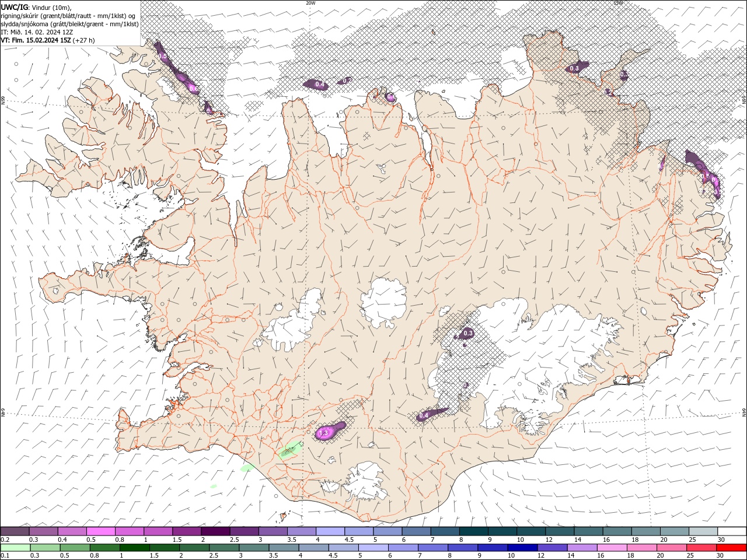Click the 0.4 label off the north coast
Screen dimensions: 747x560
(x=320, y=85)
